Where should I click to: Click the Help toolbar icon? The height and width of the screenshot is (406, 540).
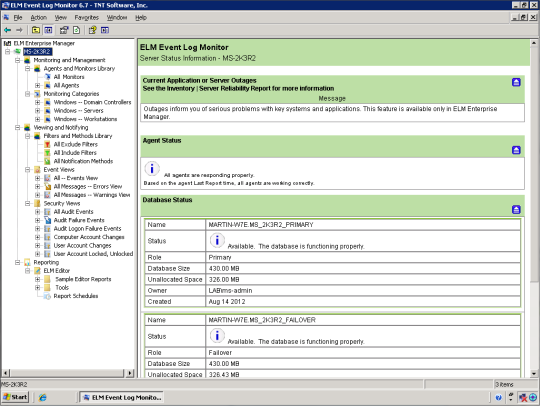92,30
